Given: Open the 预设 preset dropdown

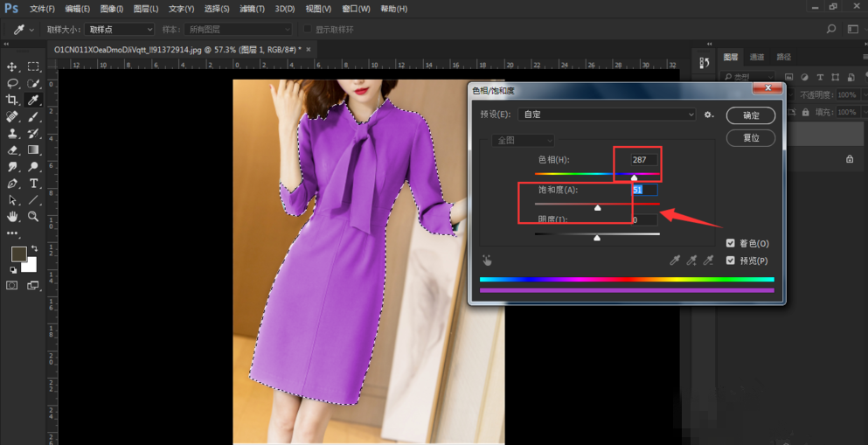Looking at the screenshot, I should click(x=607, y=115).
